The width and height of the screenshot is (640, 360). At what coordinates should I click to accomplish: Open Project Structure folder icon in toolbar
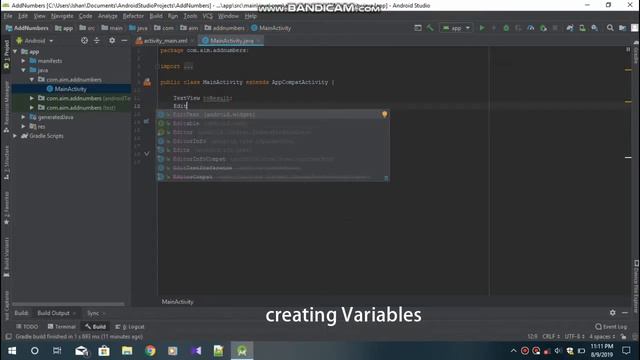point(622,28)
